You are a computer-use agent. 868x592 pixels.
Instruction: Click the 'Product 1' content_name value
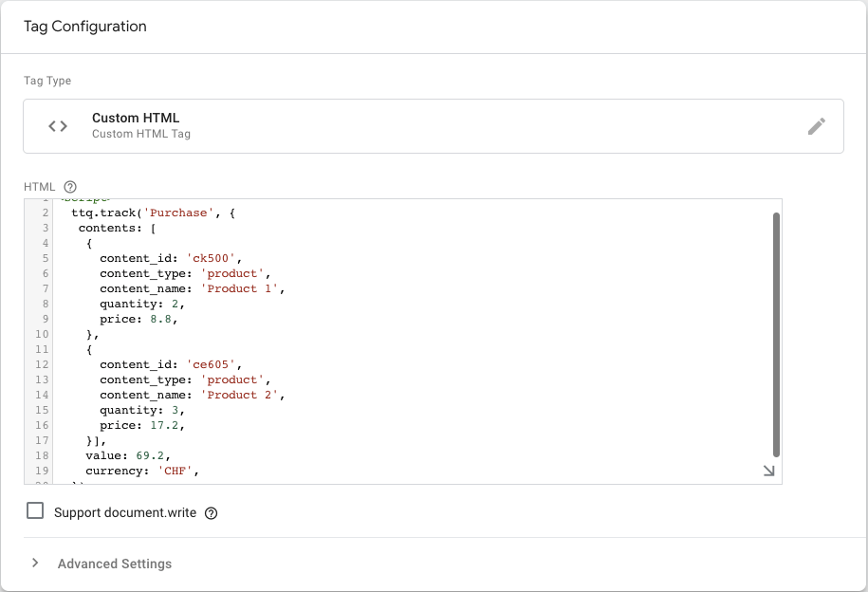[x=239, y=288]
